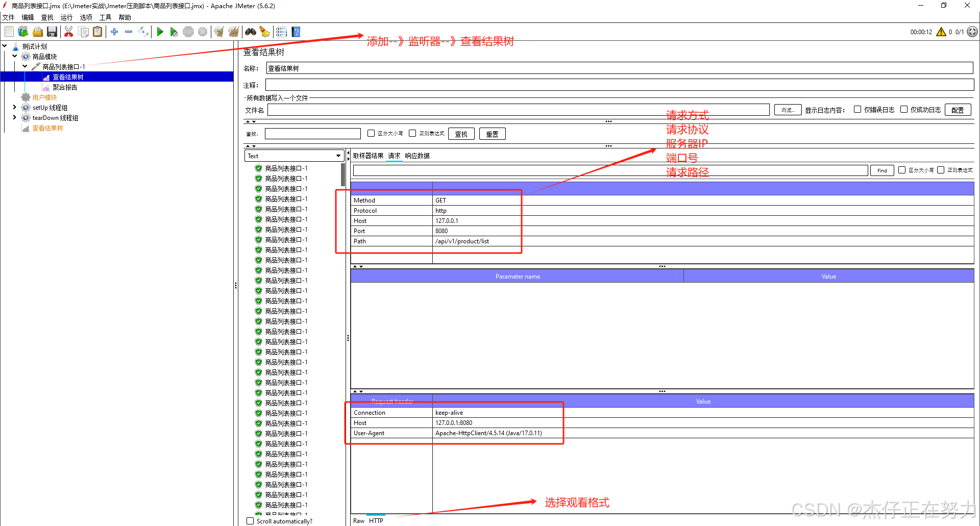The image size is (980, 526).
Task: Toggle Scroll automatically checkbox
Action: point(250,521)
